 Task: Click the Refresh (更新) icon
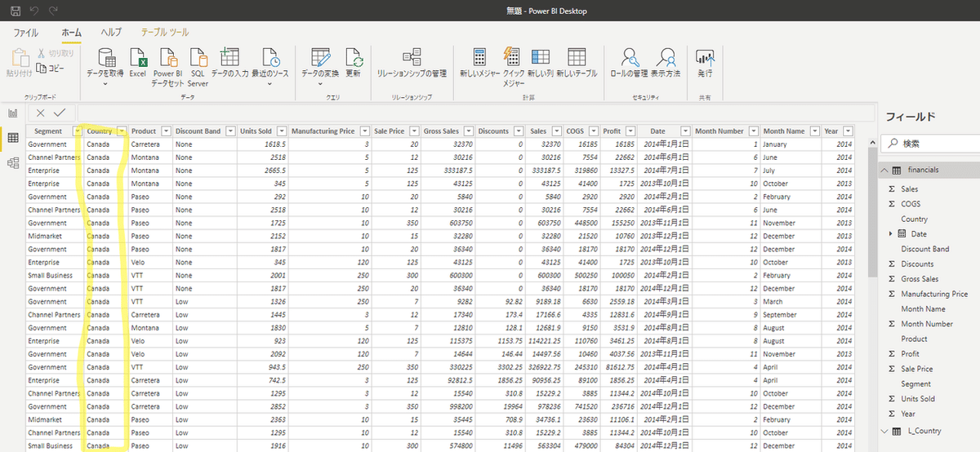(x=354, y=57)
